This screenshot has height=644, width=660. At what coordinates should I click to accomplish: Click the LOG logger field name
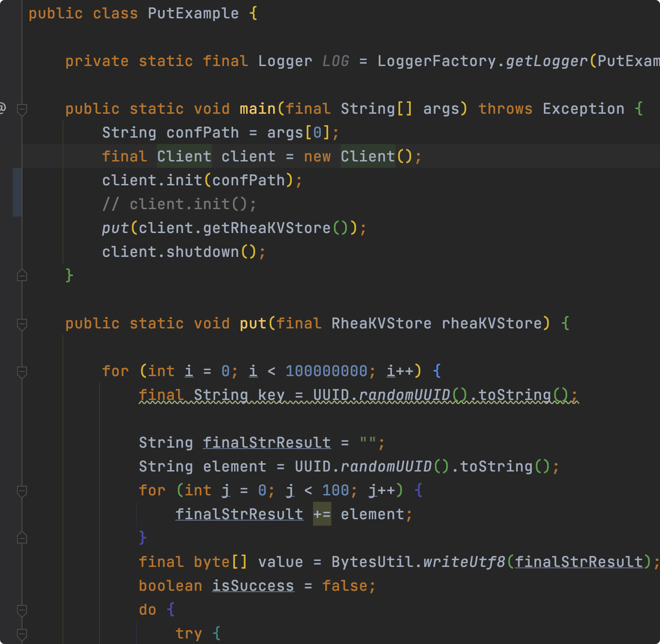[x=336, y=61]
